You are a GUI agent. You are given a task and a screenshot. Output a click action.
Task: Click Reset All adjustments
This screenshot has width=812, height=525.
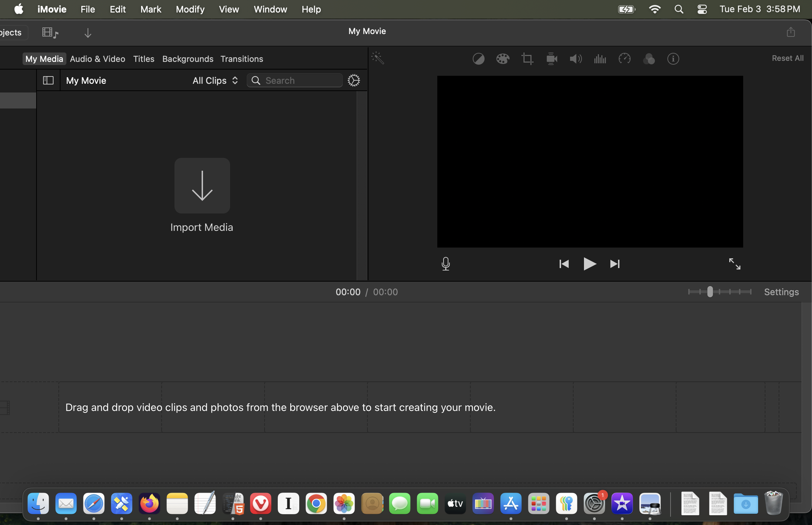788,58
